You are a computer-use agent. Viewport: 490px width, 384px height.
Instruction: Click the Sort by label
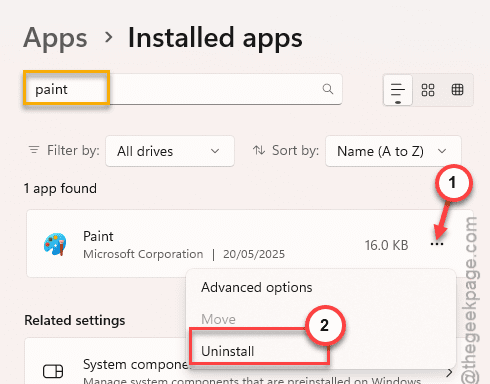(295, 150)
